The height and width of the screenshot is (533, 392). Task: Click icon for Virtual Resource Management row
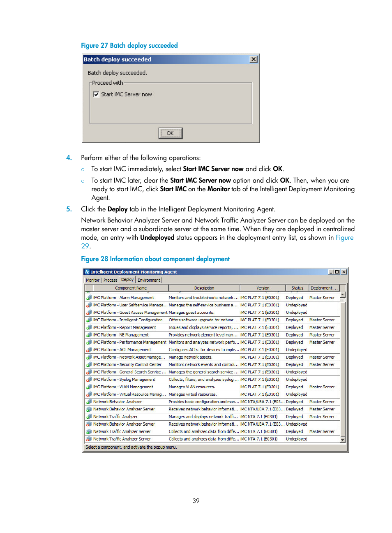tap(89, 394)
